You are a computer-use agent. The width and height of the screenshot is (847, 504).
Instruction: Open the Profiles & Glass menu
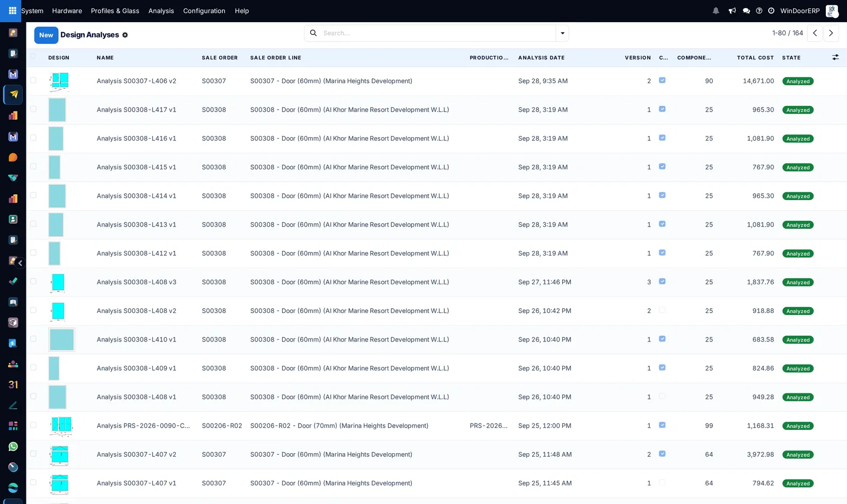pos(115,11)
